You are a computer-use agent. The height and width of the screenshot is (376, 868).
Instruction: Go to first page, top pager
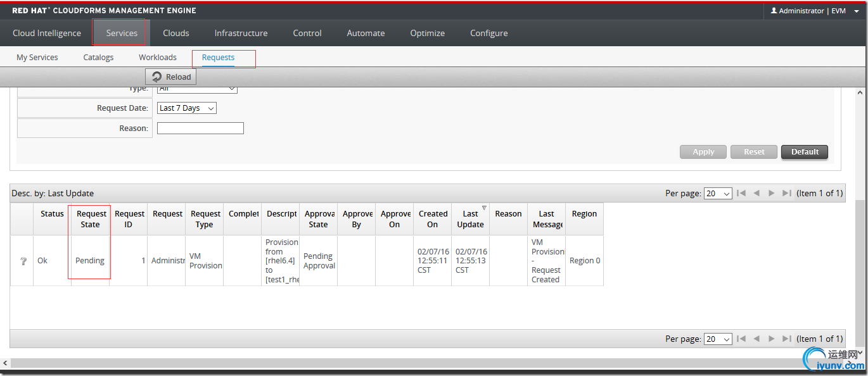pos(741,193)
